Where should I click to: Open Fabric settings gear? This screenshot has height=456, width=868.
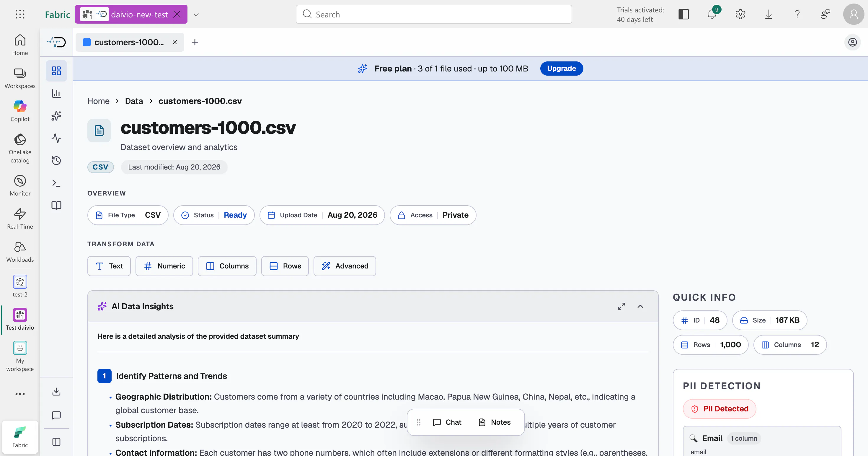740,14
